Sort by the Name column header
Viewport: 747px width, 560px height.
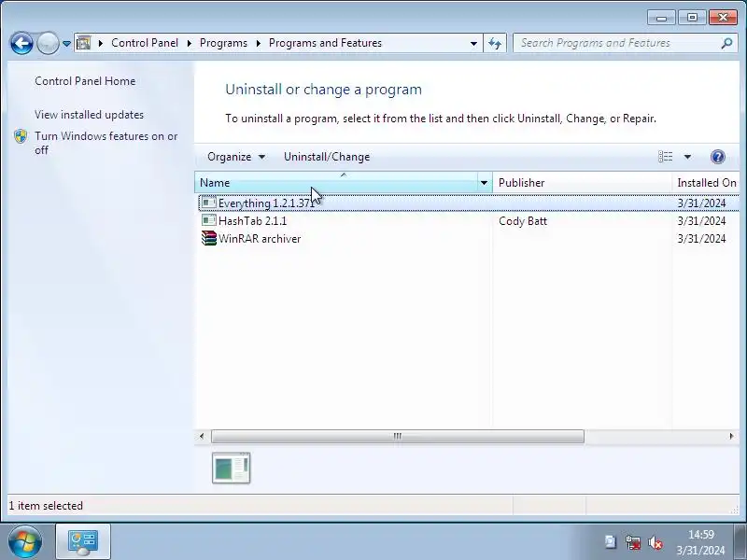click(336, 183)
